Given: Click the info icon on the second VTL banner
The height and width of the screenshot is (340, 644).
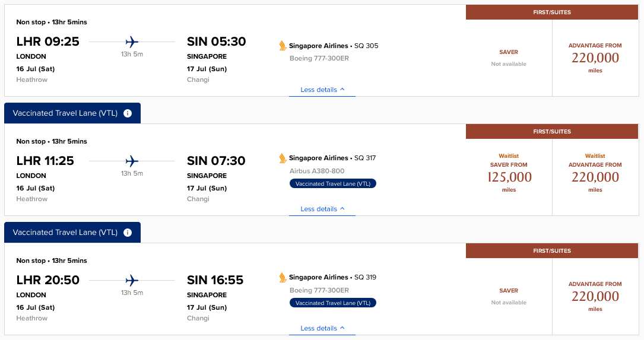Looking at the screenshot, I should [128, 233].
